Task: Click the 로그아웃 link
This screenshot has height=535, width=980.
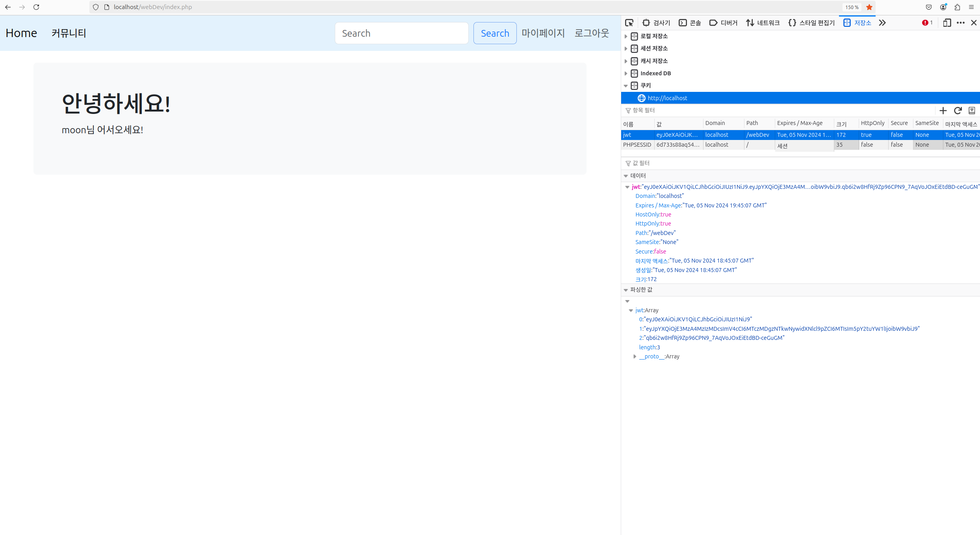Action: pyautogui.click(x=592, y=33)
